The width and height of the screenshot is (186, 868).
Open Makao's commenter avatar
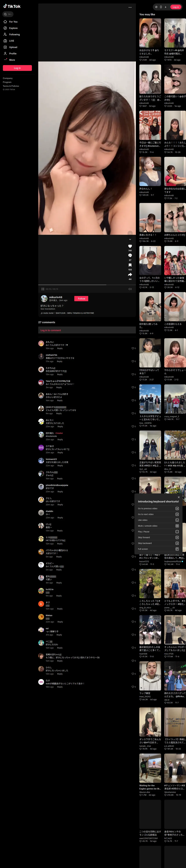coord(41,617)
